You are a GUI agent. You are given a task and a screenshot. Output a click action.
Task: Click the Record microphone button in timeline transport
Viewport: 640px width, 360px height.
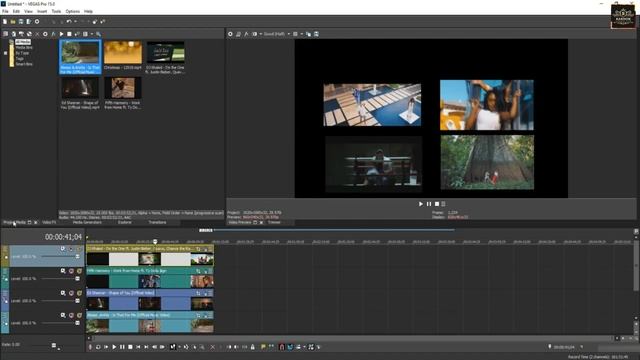[90, 347]
